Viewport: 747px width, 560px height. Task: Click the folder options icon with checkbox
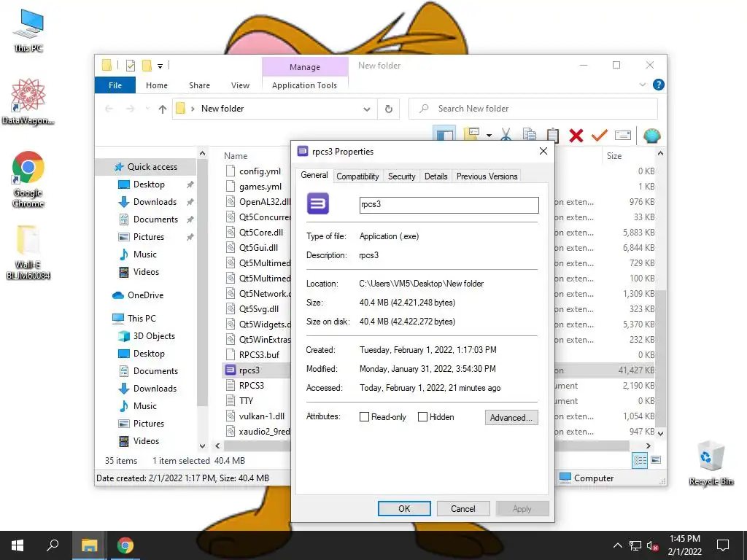(471, 134)
